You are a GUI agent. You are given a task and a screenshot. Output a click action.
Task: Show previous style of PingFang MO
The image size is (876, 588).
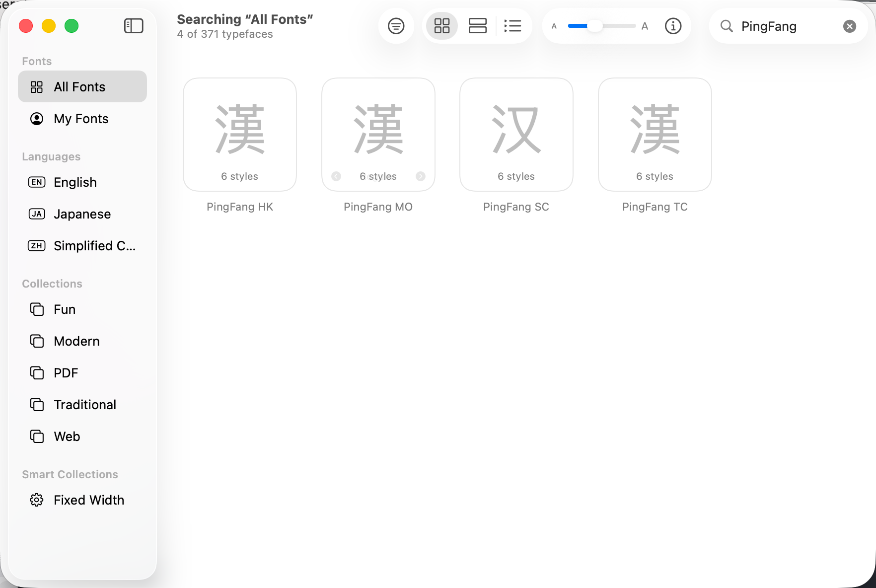[336, 176]
